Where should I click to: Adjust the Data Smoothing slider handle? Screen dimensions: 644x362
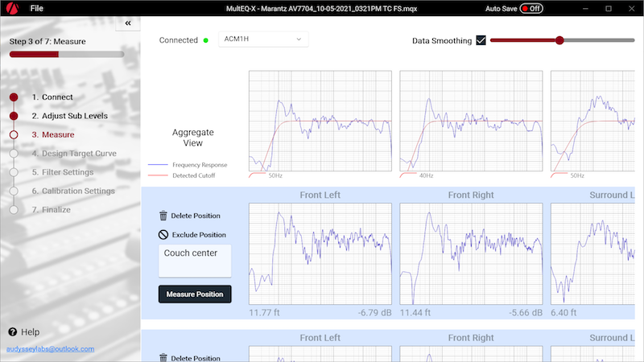point(559,40)
